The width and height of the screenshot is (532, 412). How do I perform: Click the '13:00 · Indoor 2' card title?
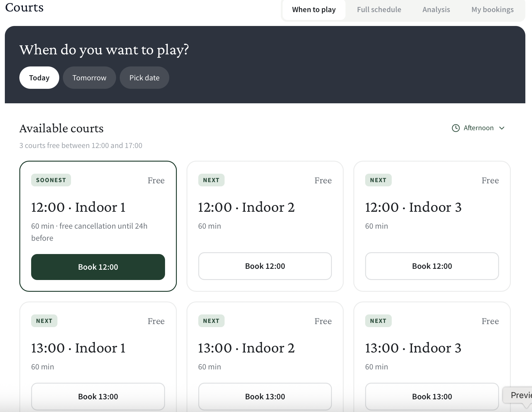[246, 348]
